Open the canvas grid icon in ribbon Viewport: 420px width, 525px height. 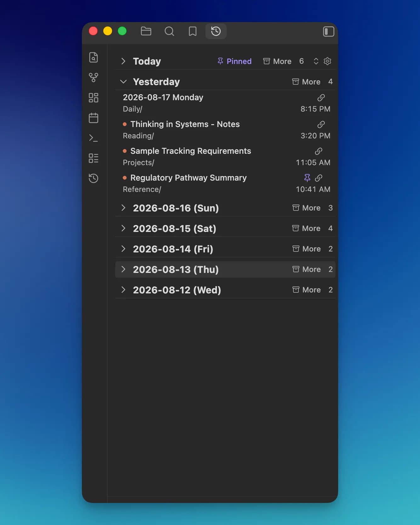(x=94, y=98)
